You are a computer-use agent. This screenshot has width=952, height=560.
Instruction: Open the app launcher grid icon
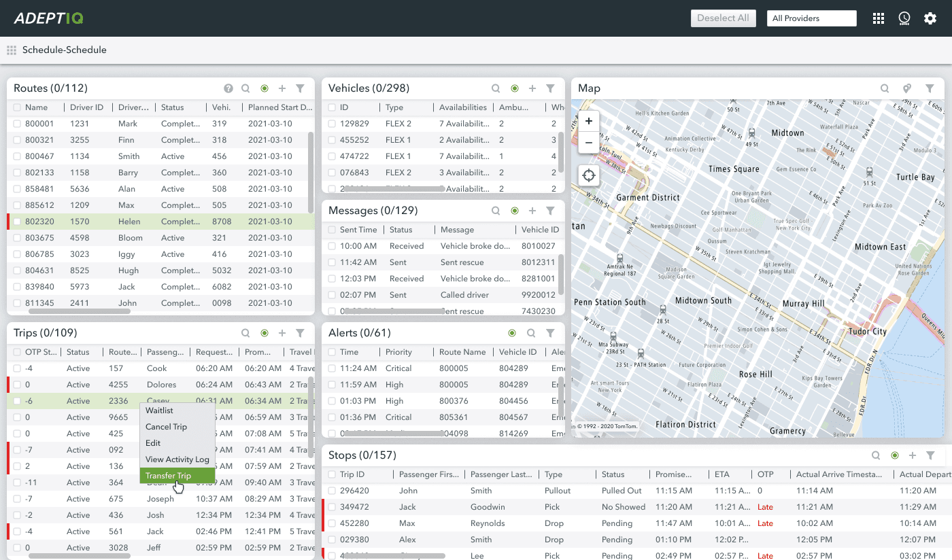[x=879, y=18]
